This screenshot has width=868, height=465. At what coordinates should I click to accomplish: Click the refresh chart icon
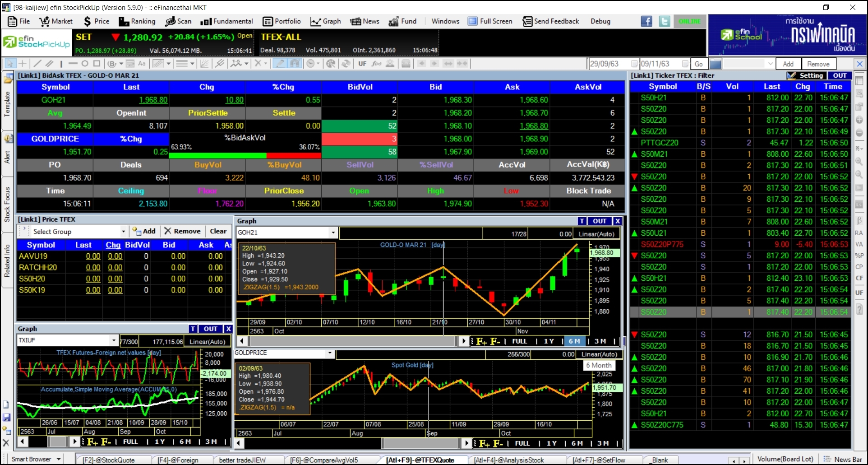346,64
